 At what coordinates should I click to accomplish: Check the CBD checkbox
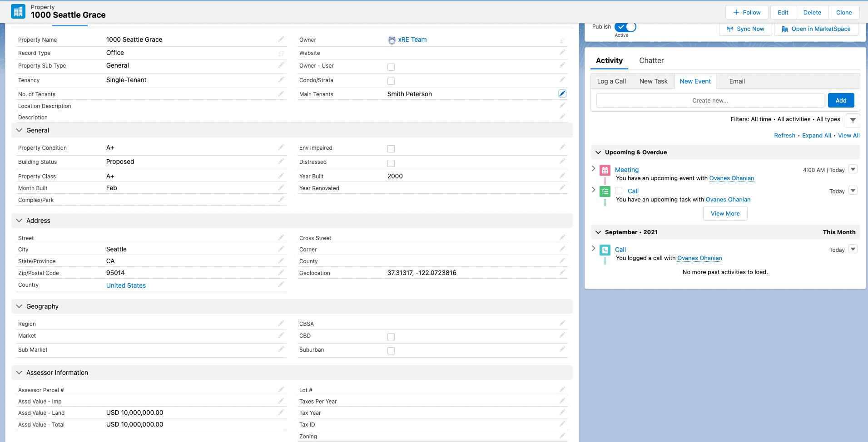click(x=391, y=337)
